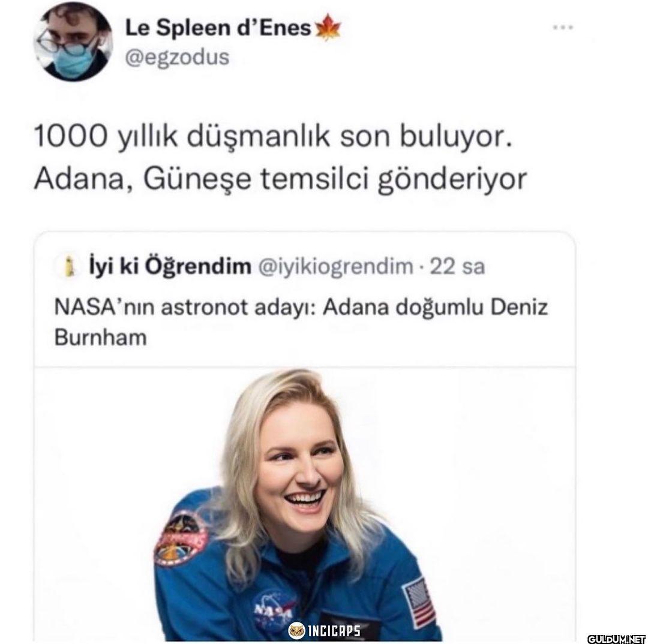Open the @iyikiogrendim handle
The height and width of the screenshot is (644, 648).
point(335,267)
